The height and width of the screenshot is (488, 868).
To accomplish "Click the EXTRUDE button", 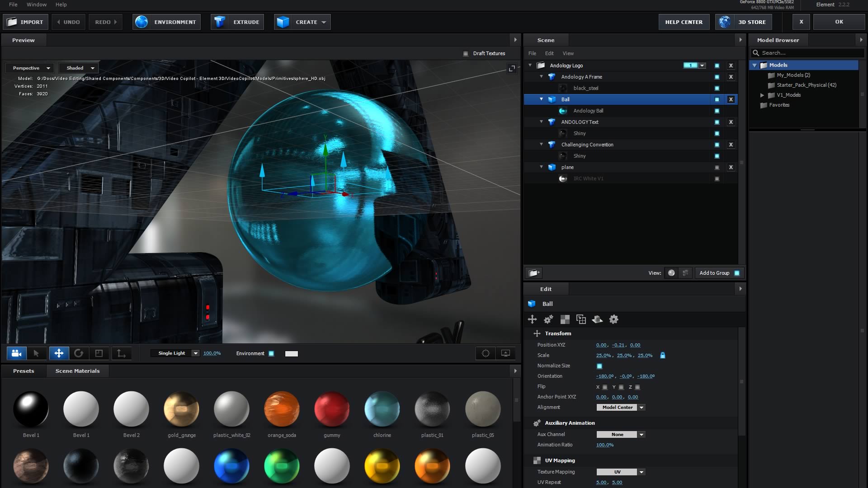I will point(238,22).
